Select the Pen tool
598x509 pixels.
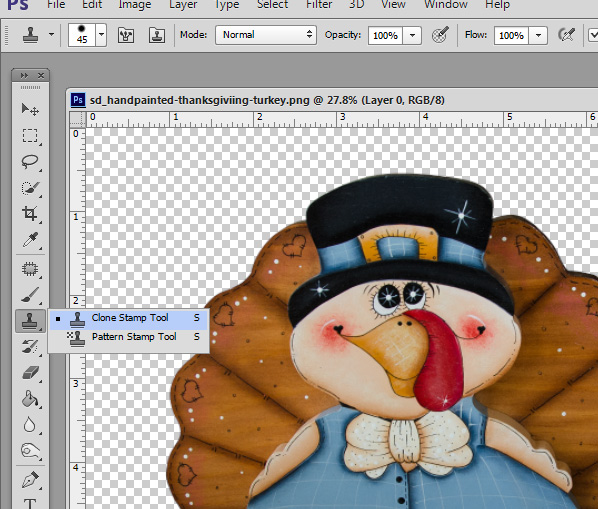pyautogui.click(x=30, y=480)
